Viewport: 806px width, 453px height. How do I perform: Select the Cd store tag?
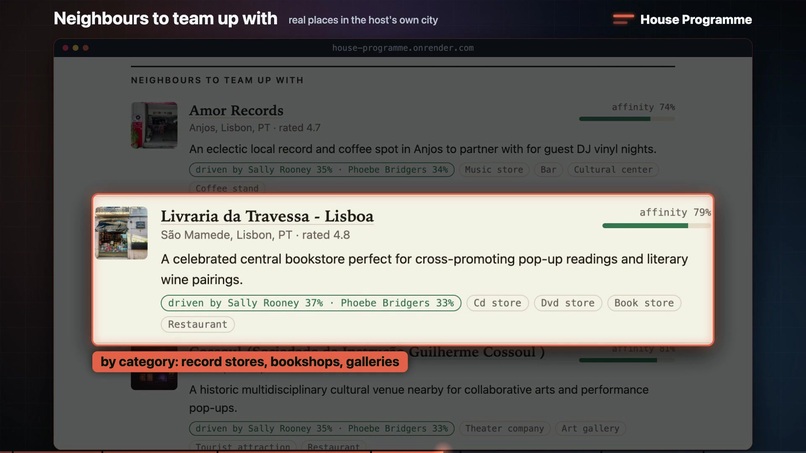click(497, 303)
